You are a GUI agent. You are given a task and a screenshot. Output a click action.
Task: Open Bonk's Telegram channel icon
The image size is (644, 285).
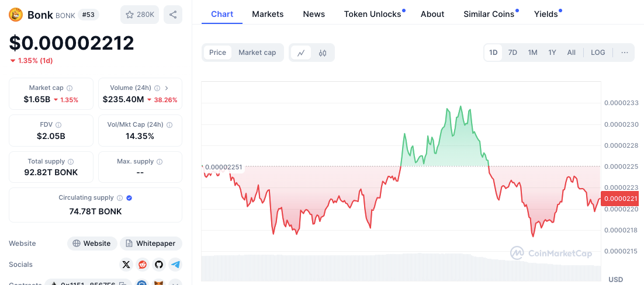pos(175,265)
